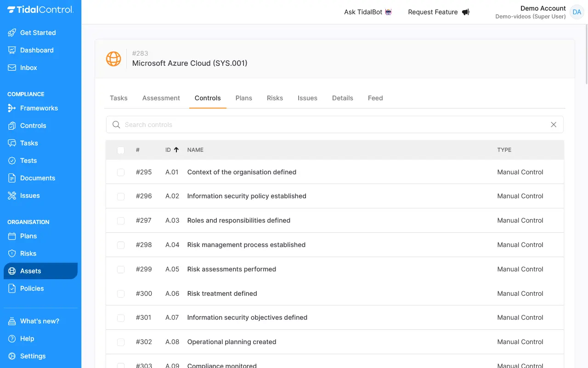Open the Assessment tab

(161, 98)
